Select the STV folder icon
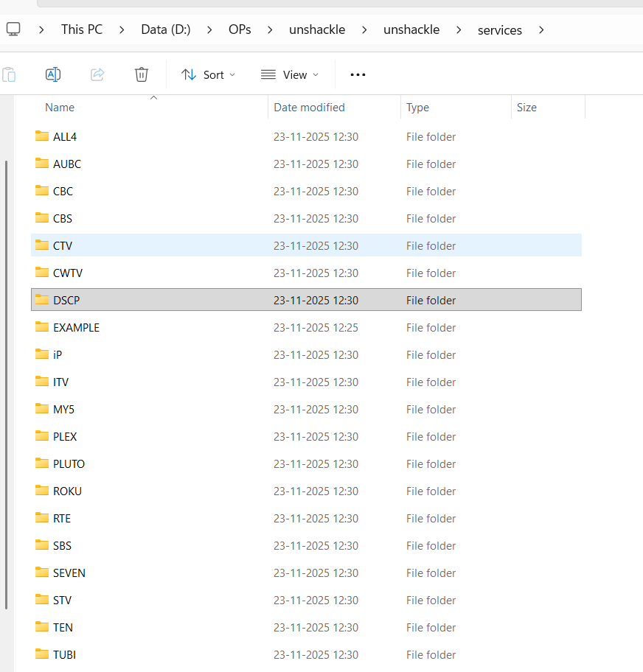Viewport: 643px width, 672px height. click(x=42, y=600)
